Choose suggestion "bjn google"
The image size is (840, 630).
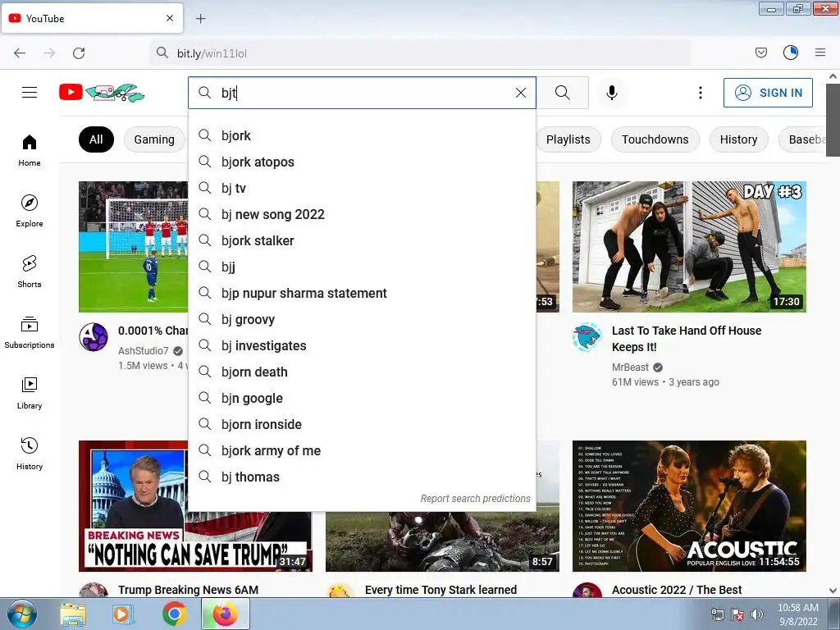coord(362,398)
